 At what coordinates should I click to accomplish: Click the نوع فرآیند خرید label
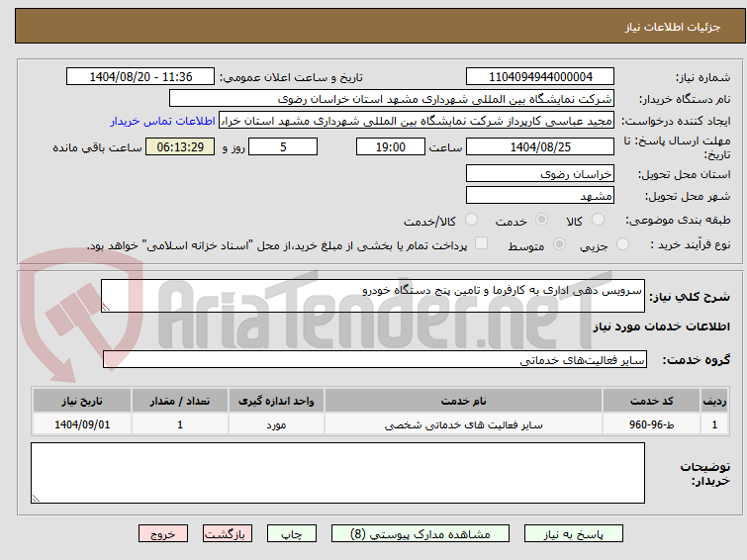coord(691,244)
